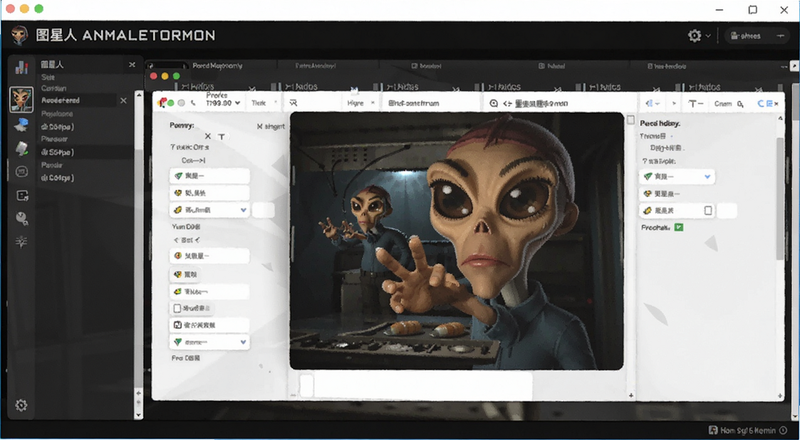
Task: Open the rounded chat bubble sidebar icon
Action: point(21,172)
